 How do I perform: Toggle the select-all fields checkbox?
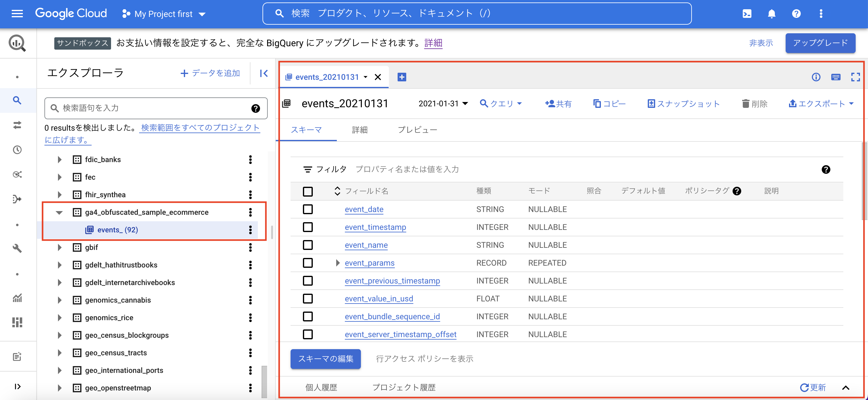coord(308,191)
